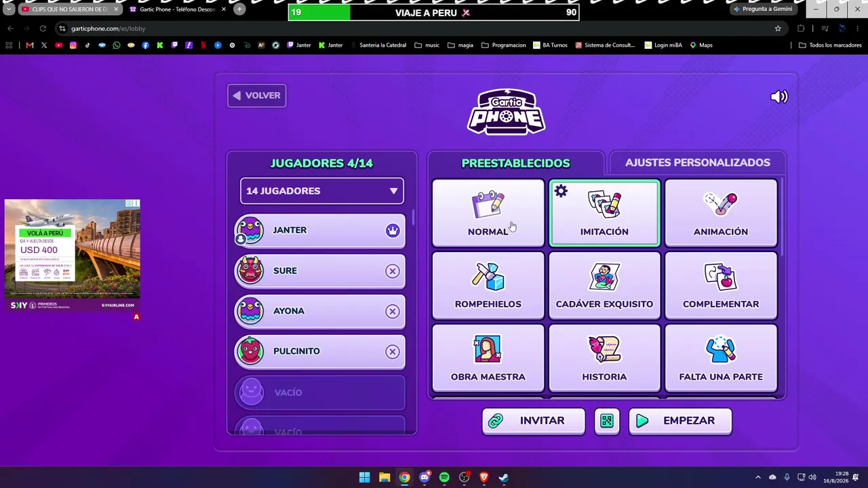Bookmark this page with the star icon
This screenshot has width=868, height=488.
(x=778, y=28)
